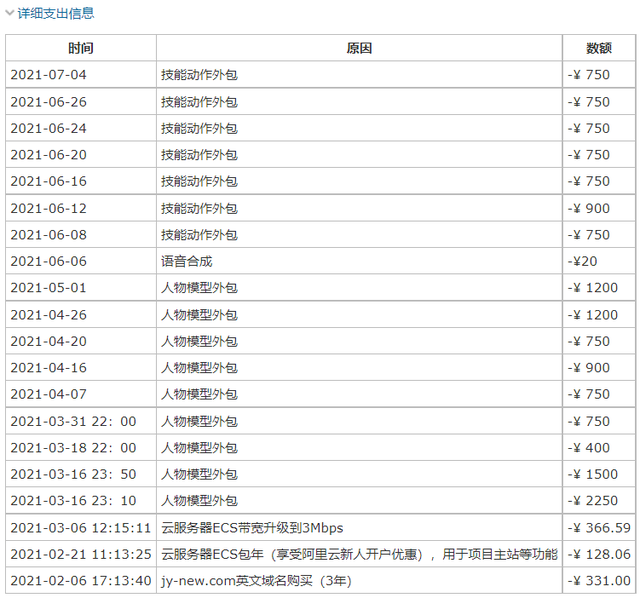Select -¥ 750 amount in 2021-04-07 row

[x=599, y=394]
